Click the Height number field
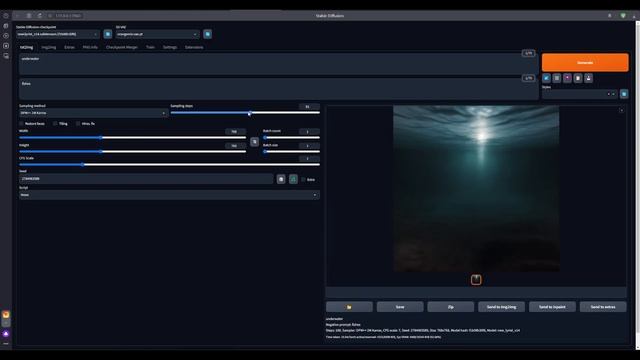640x360 pixels. pos(236,146)
